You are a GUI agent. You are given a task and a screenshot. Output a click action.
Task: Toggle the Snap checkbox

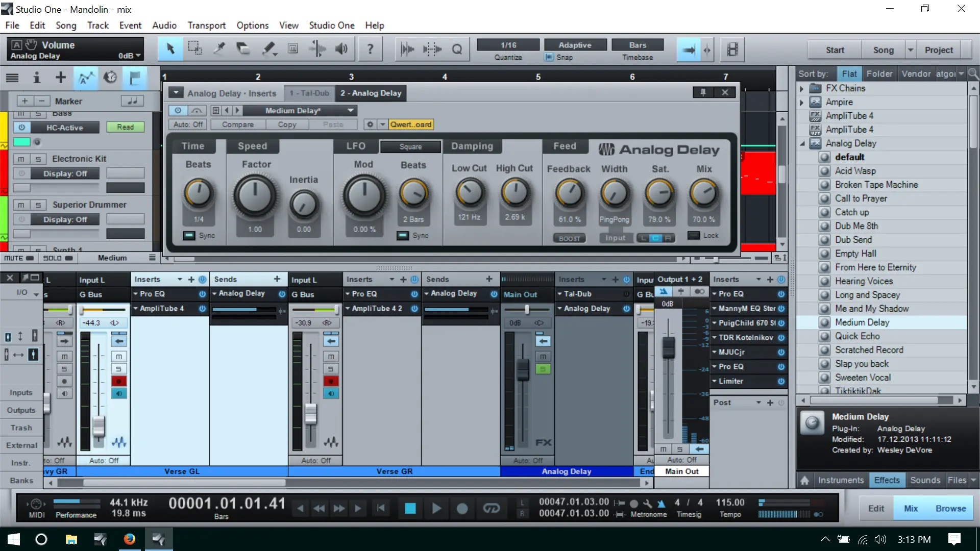[549, 57]
